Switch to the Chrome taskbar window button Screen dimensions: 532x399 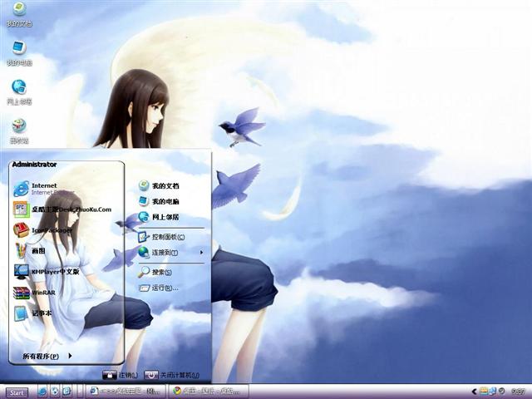[x=209, y=392]
